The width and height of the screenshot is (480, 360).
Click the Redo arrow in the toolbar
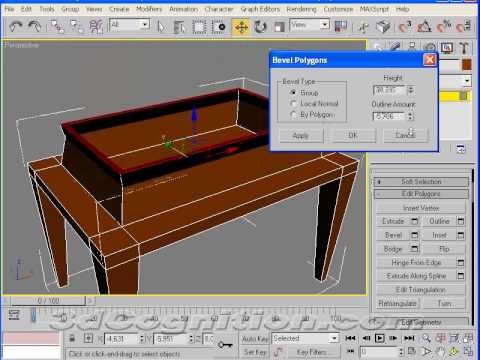35,26
